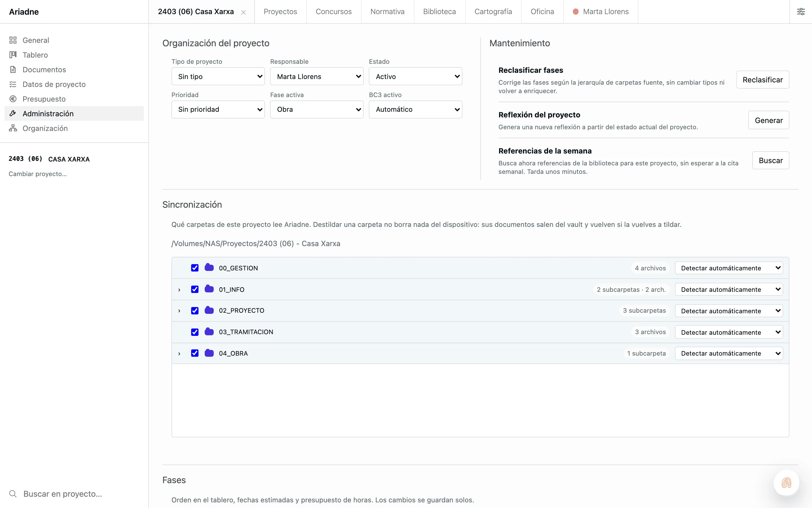The image size is (812, 508).
Task: Expand the 01_INFO folder chevron
Action: click(x=179, y=290)
